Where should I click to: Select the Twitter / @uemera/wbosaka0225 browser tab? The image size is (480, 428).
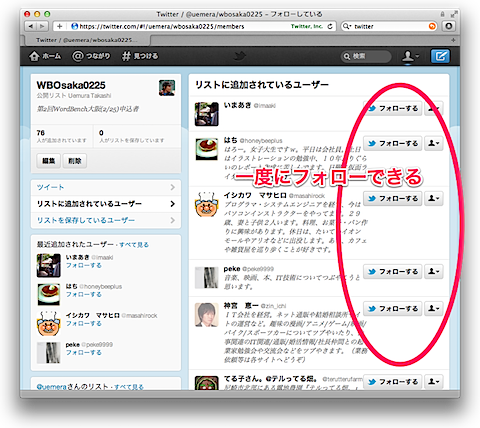pos(87,40)
